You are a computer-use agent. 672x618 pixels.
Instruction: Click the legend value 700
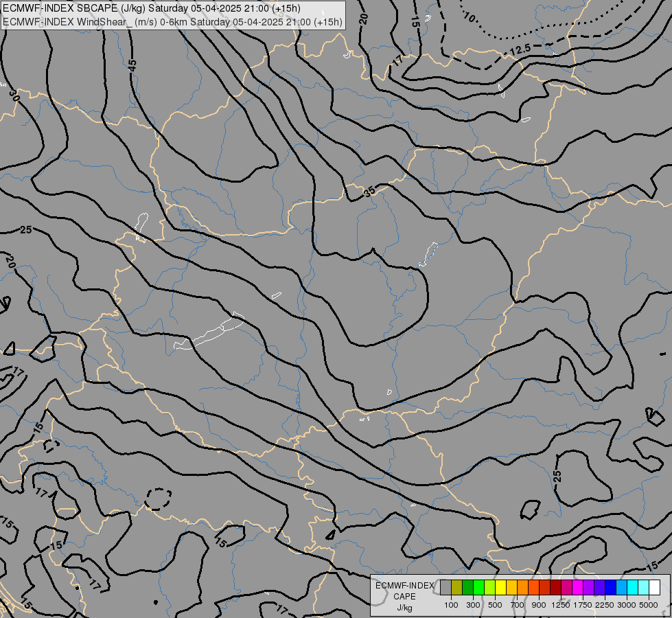click(518, 605)
